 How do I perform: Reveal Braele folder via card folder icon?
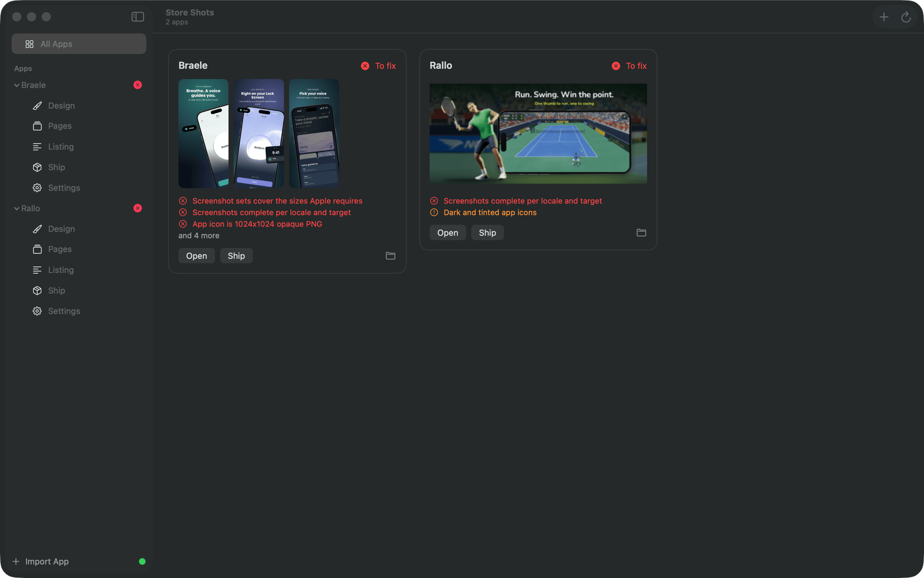390,256
